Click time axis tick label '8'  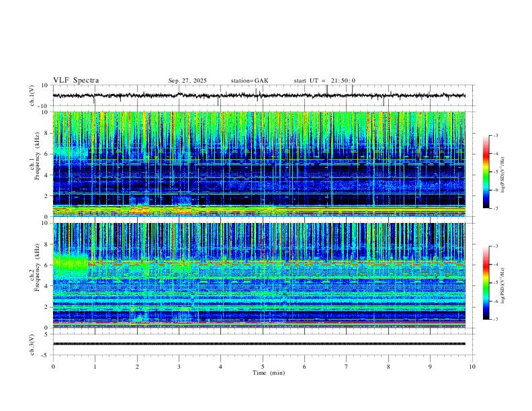pyautogui.click(x=388, y=367)
